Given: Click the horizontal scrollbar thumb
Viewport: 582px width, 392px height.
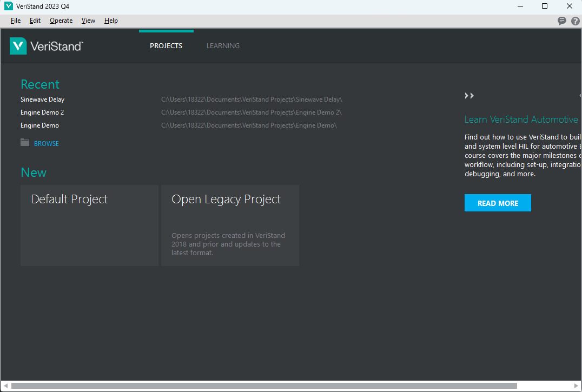Looking at the screenshot, I should click(x=264, y=386).
